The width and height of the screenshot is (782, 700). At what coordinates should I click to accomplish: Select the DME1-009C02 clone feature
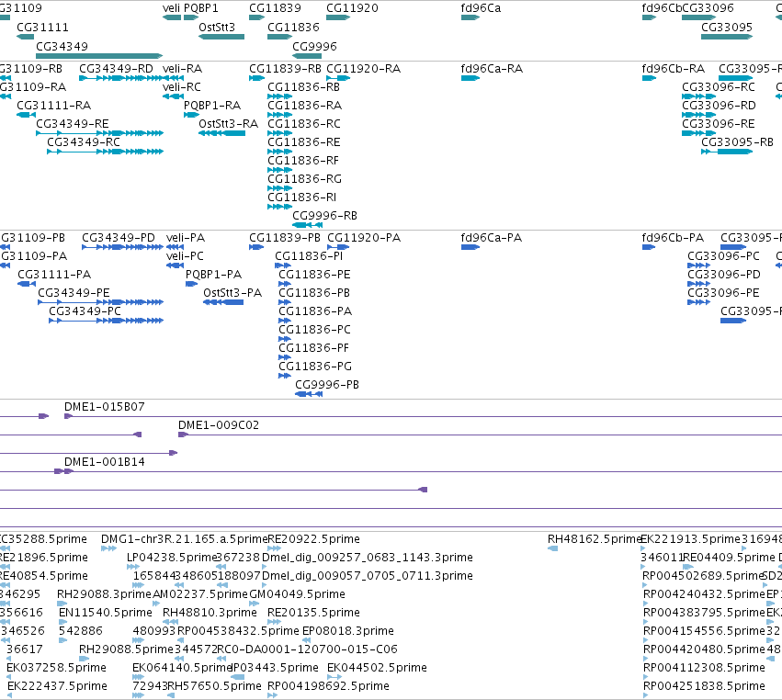click(x=219, y=425)
